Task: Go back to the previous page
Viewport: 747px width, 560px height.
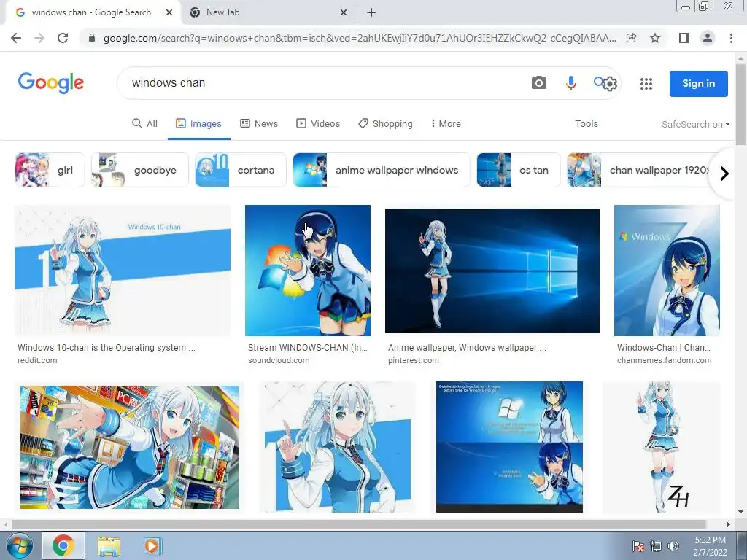Action: (16, 38)
